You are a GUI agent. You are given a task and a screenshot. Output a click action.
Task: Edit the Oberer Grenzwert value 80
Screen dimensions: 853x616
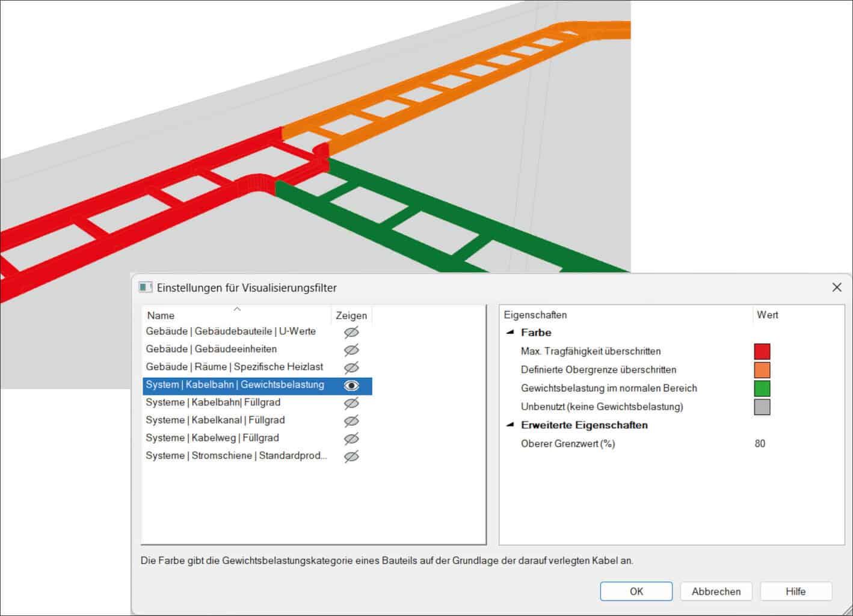tap(760, 444)
